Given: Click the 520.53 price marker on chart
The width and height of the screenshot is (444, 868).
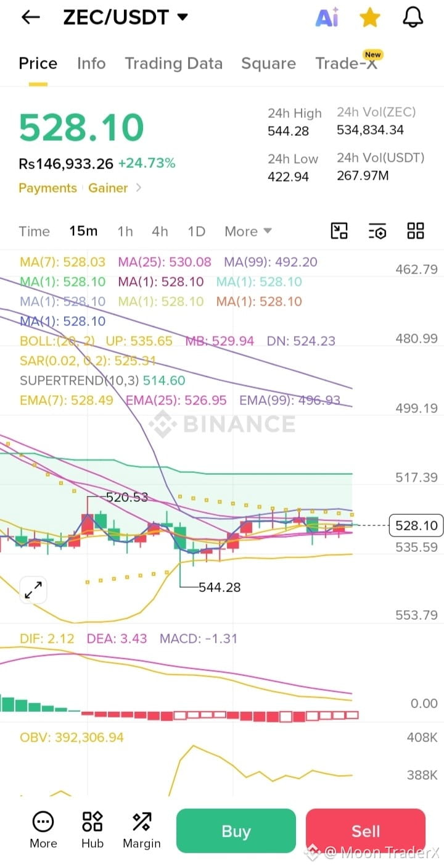Looking at the screenshot, I should click(127, 497).
